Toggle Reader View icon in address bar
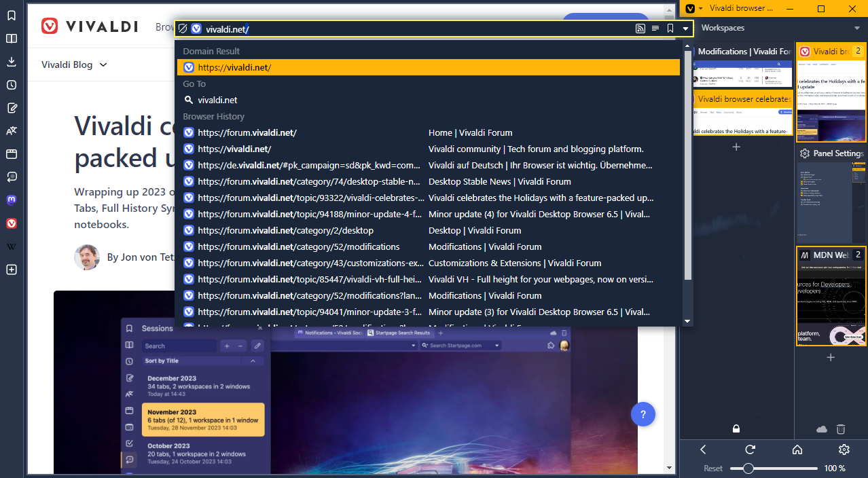The height and width of the screenshot is (478, 868). click(655, 29)
